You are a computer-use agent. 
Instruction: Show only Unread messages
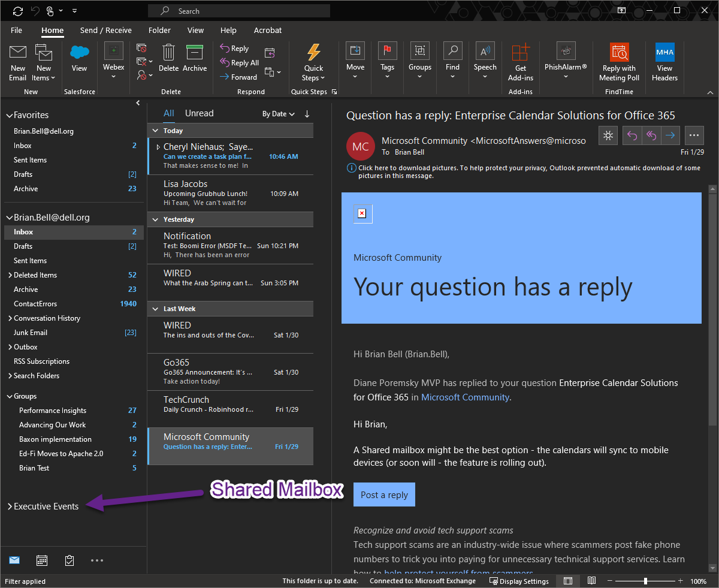[x=200, y=113]
